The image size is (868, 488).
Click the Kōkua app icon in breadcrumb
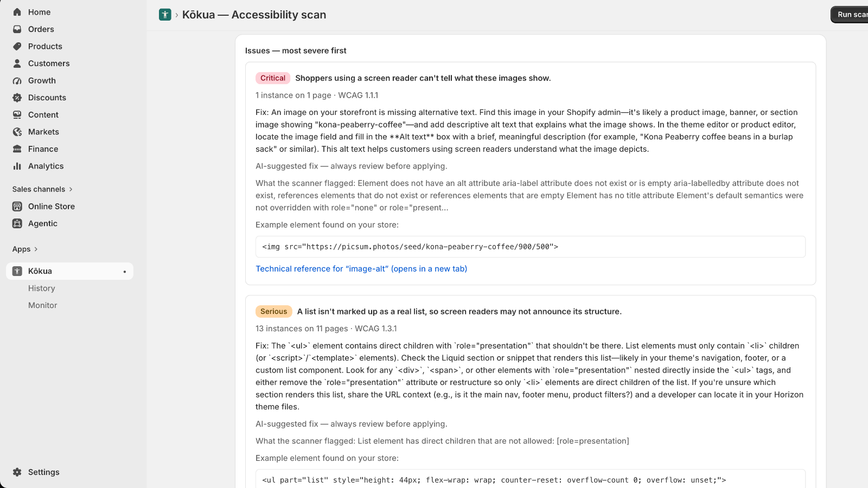165,15
